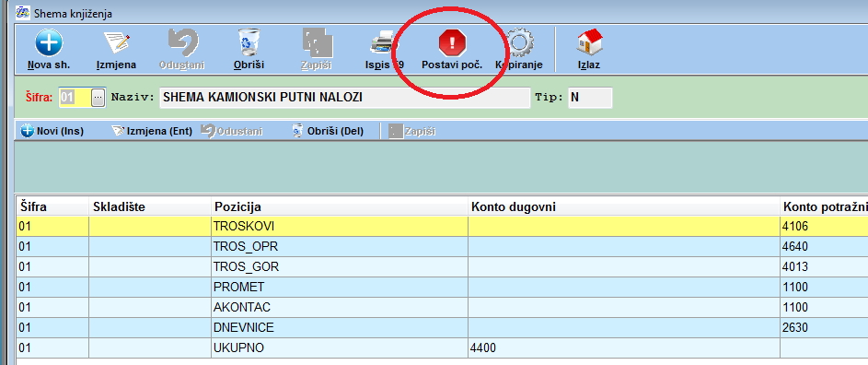Click the Pozicija column header

pos(340,206)
